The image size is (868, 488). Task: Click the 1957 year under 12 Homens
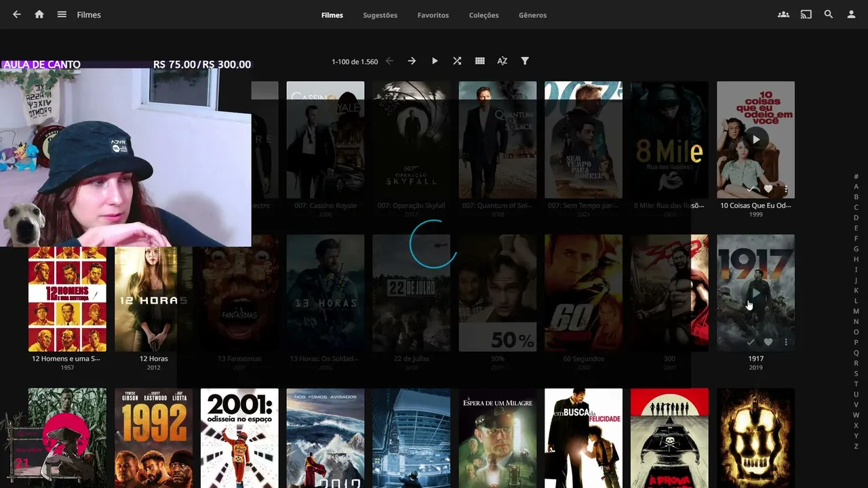point(67,367)
